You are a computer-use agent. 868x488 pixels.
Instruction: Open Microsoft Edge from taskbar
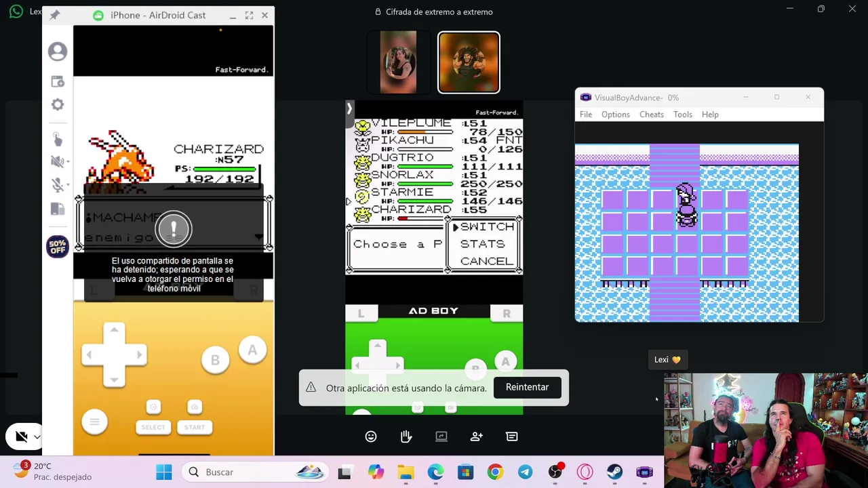pos(435,472)
